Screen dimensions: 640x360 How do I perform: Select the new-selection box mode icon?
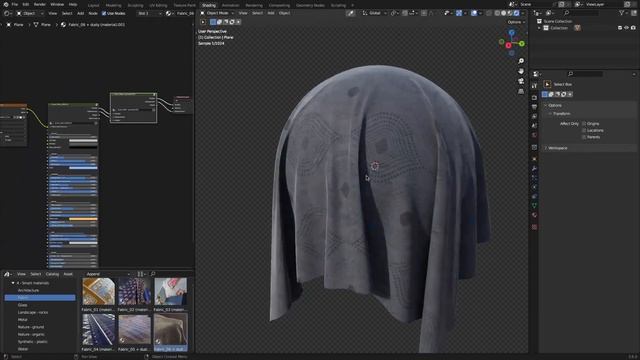click(x=213, y=22)
